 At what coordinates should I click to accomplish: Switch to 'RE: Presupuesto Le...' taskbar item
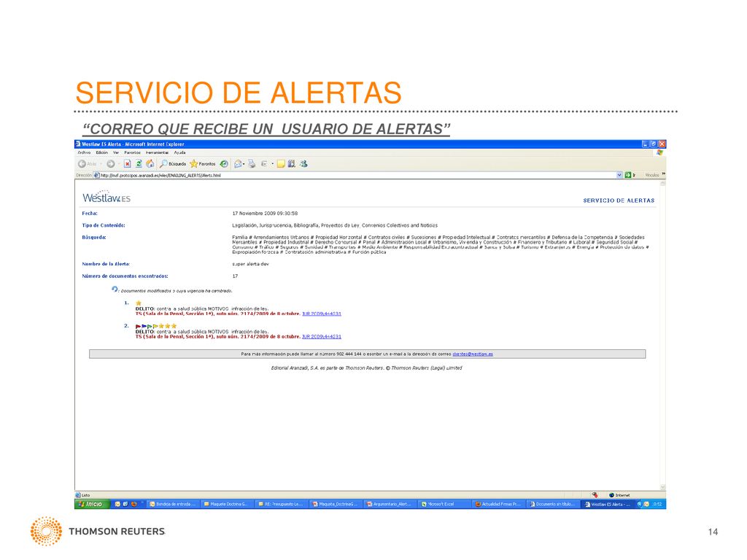281,504
